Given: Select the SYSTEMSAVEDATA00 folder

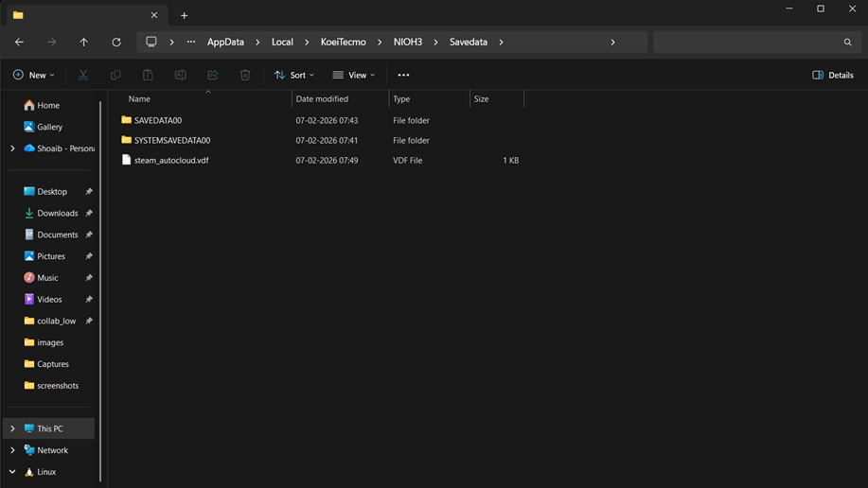Looking at the screenshot, I should click(x=172, y=140).
